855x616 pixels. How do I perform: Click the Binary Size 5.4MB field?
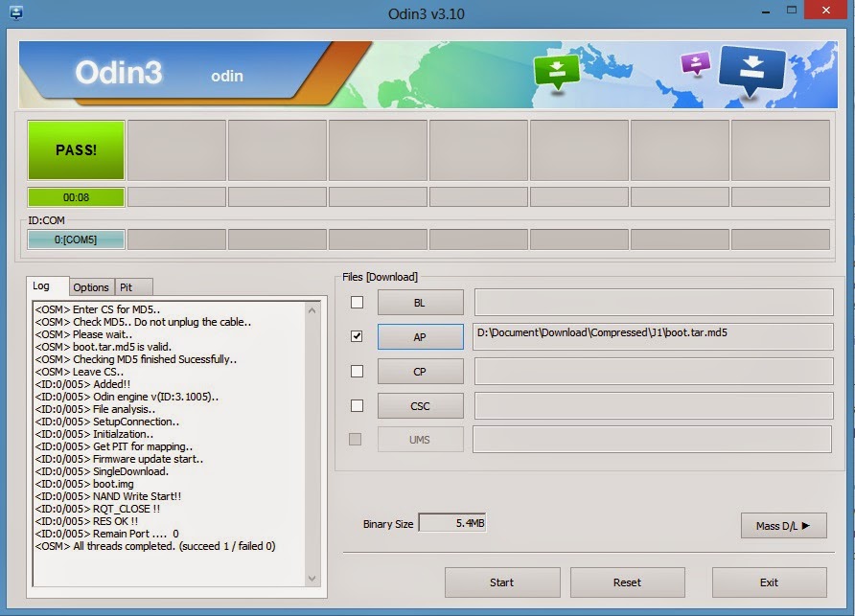pyautogui.click(x=452, y=523)
